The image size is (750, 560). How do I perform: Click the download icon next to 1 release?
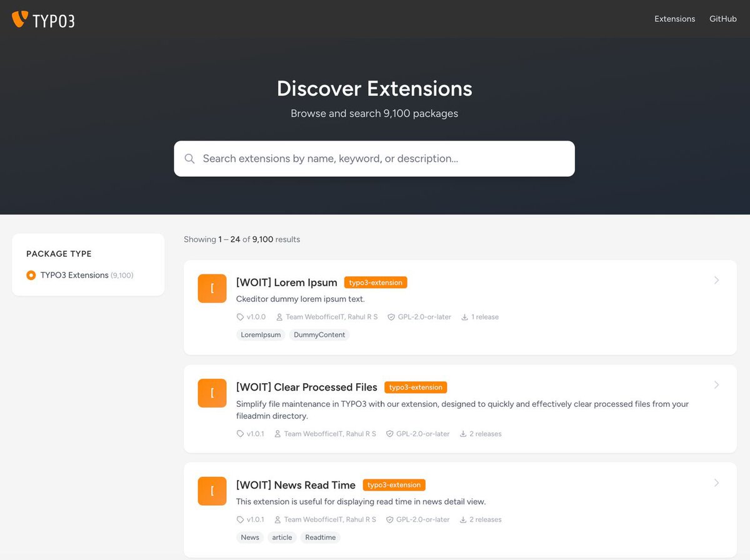click(x=464, y=317)
